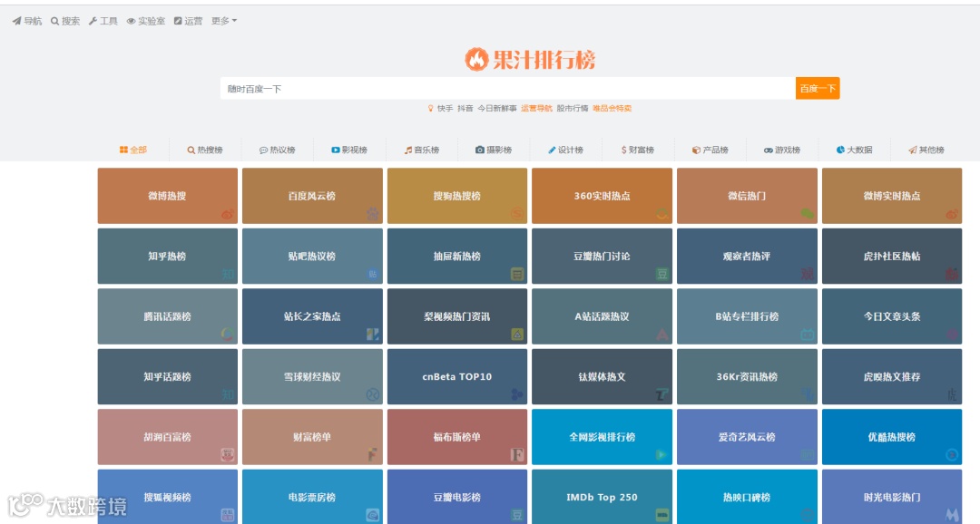Click the 果汁排行榜 flame logo

pyautogui.click(x=530, y=59)
